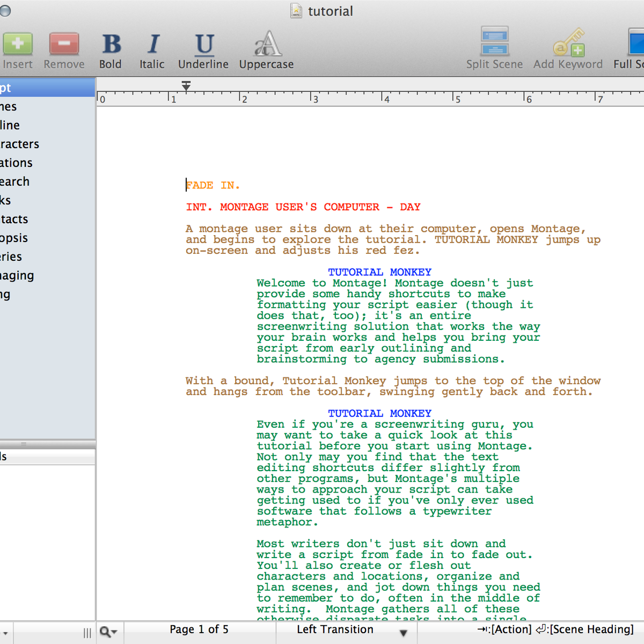Click the Add Keyword key icon
The height and width of the screenshot is (644, 644).
tap(568, 43)
